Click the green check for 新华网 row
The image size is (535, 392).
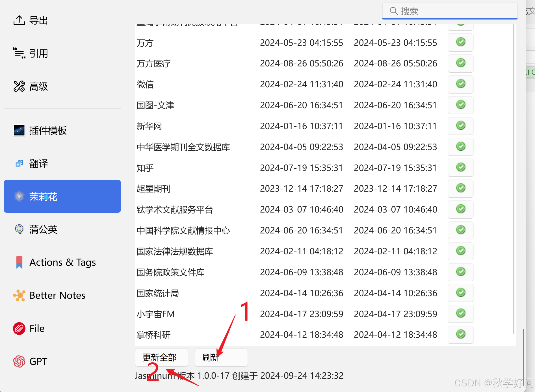tap(461, 125)
